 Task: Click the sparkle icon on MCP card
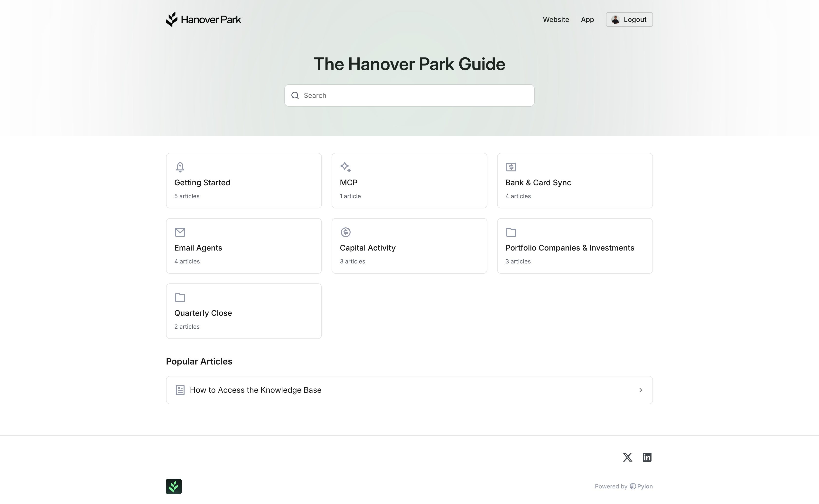pos(346,167)
